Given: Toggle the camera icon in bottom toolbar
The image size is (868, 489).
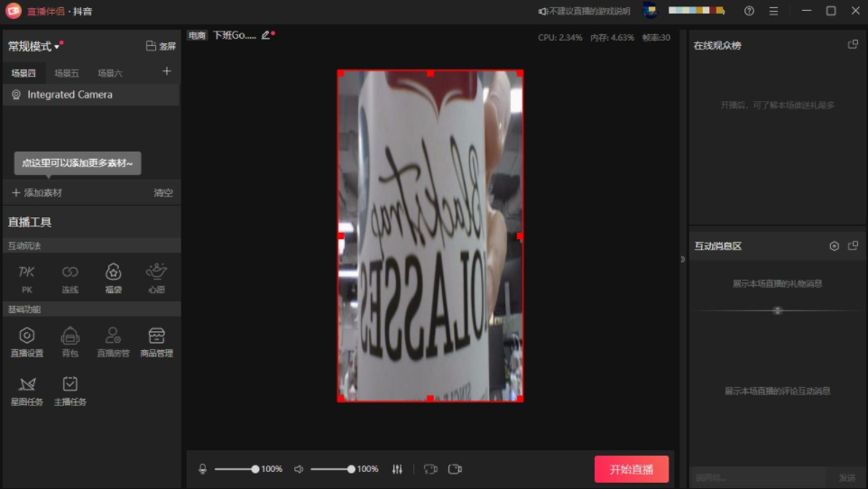Looking at the screenshot, I should pos(456,469).
